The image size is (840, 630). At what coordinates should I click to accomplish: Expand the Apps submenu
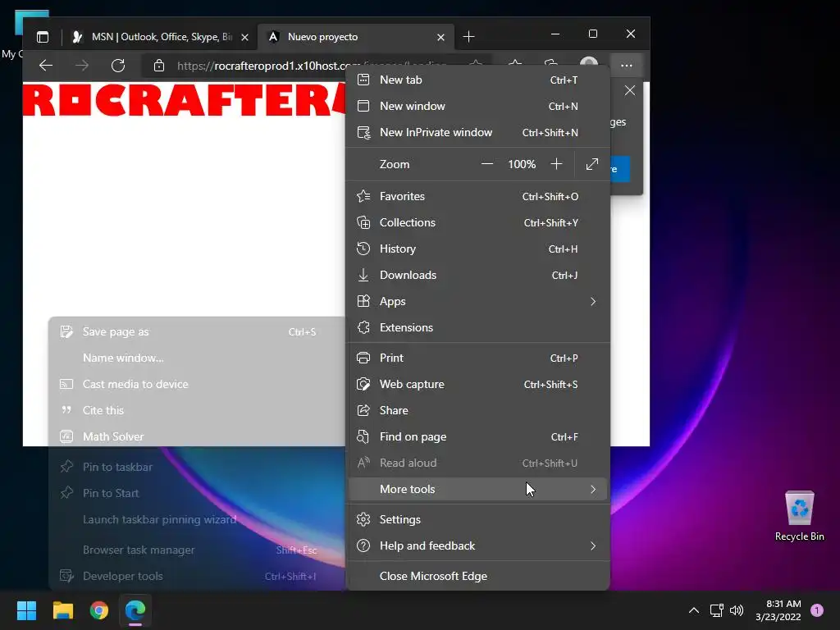478,301
